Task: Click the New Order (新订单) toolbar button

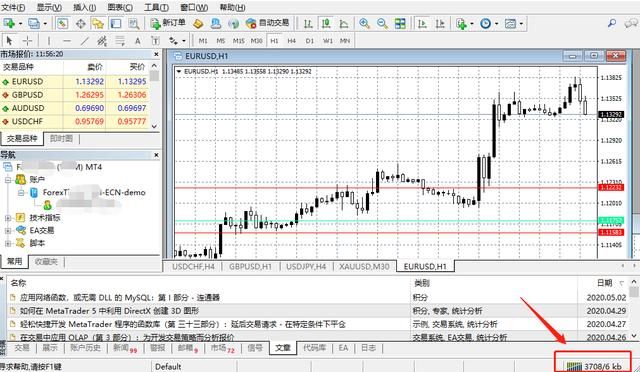Action: 168,23
